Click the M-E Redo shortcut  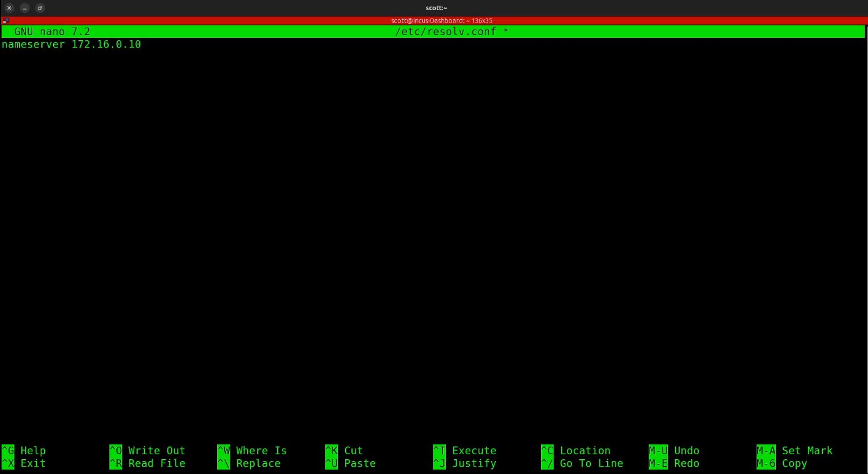674,463
